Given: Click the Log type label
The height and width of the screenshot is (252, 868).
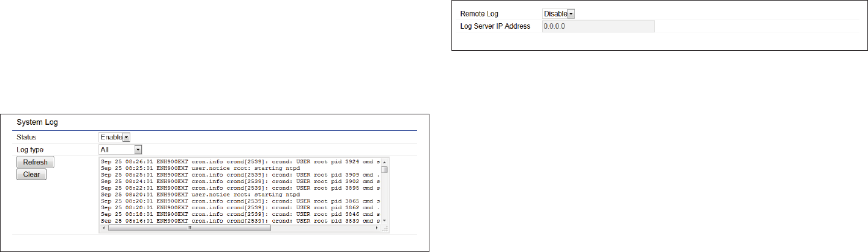Looking at the screenshot, I should click(x=30, y=149).
